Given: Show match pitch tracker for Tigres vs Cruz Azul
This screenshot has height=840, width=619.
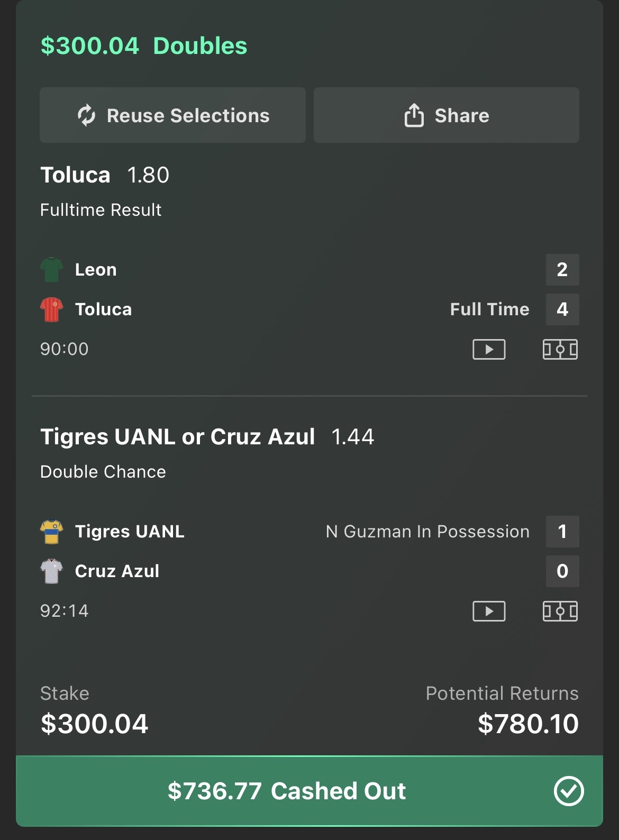Looking at the screenshot, I should (x=560, y=611).
